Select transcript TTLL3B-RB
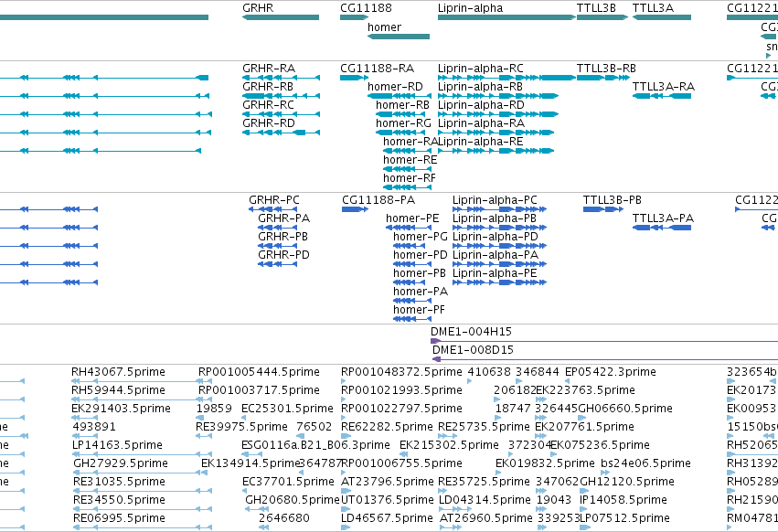 coord(602,78)
